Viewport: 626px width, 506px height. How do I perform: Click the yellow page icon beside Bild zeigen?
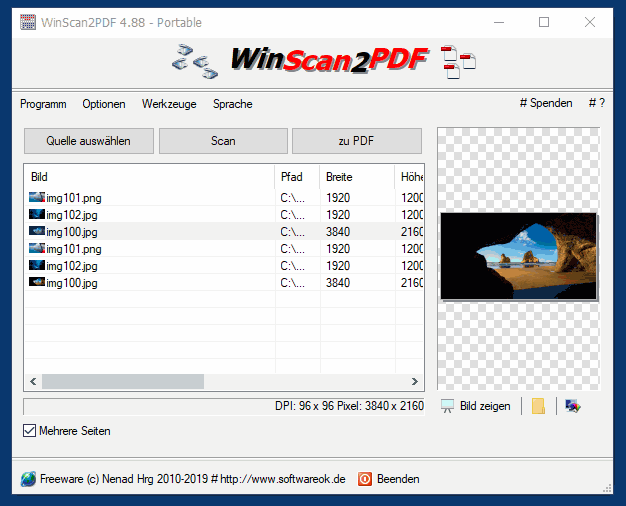coord(539,406)
